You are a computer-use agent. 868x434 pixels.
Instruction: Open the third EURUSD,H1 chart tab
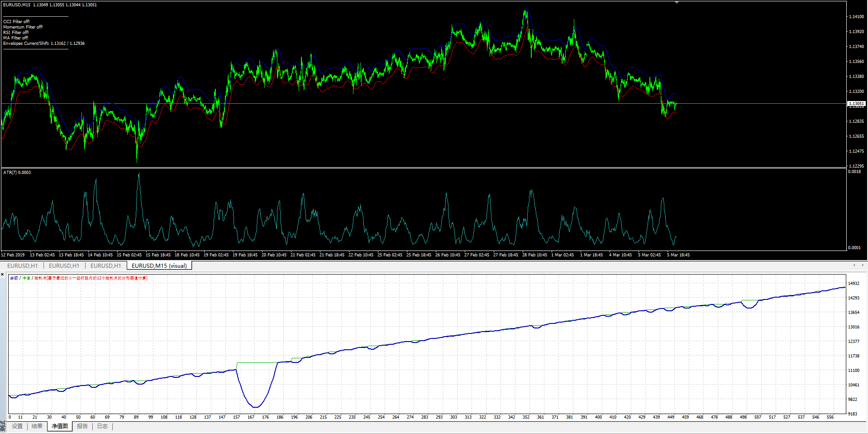[x=105, y=265]
